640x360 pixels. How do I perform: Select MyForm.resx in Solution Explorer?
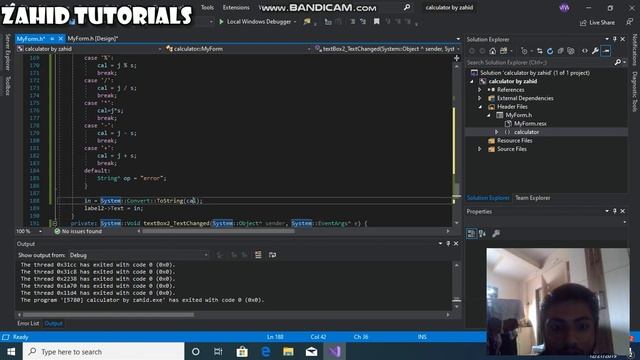530,124
